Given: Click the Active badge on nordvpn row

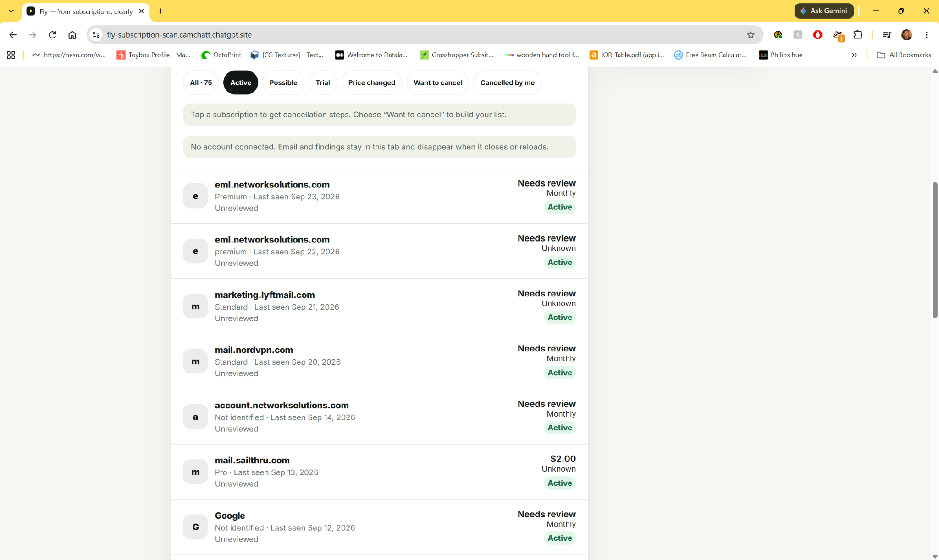Looking at the screenshot, I should point(560,373).
